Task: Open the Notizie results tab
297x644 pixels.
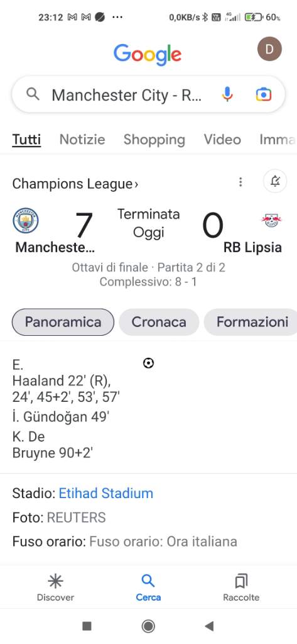Action: [x=82, y=140]
